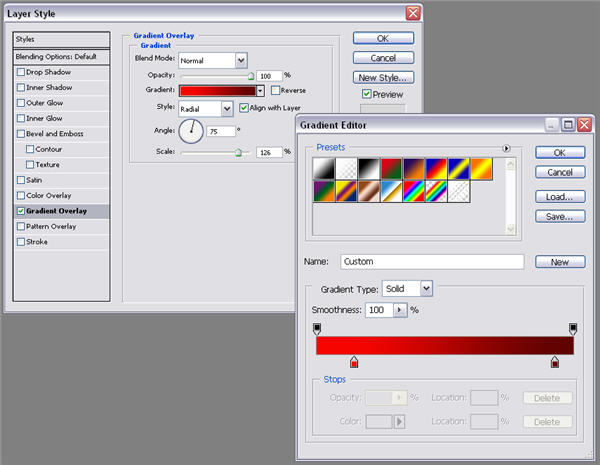Select the black-to-white gradient preset
This screenshot has height=465, width=600.
coord(369,170)
